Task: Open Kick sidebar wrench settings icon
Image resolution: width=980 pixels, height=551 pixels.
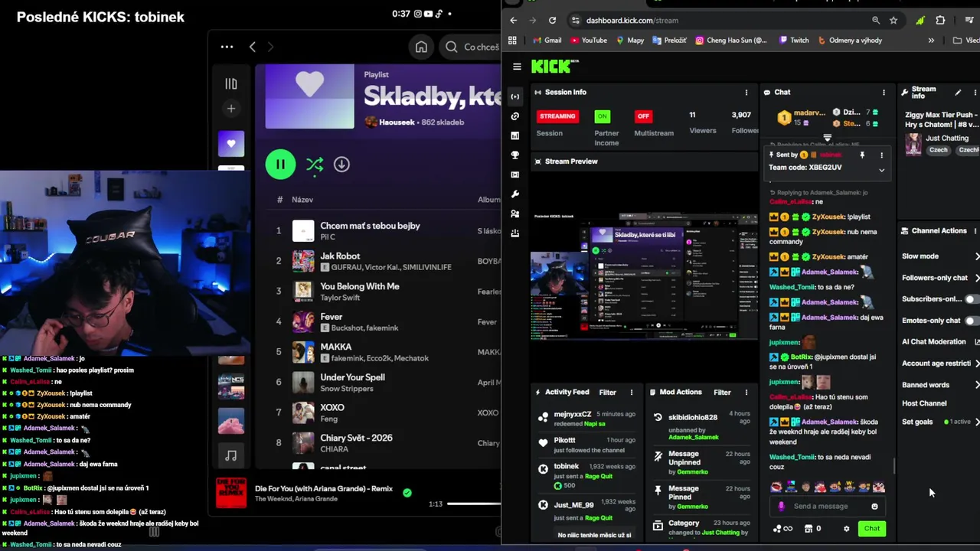Action: tap(515, 194)
